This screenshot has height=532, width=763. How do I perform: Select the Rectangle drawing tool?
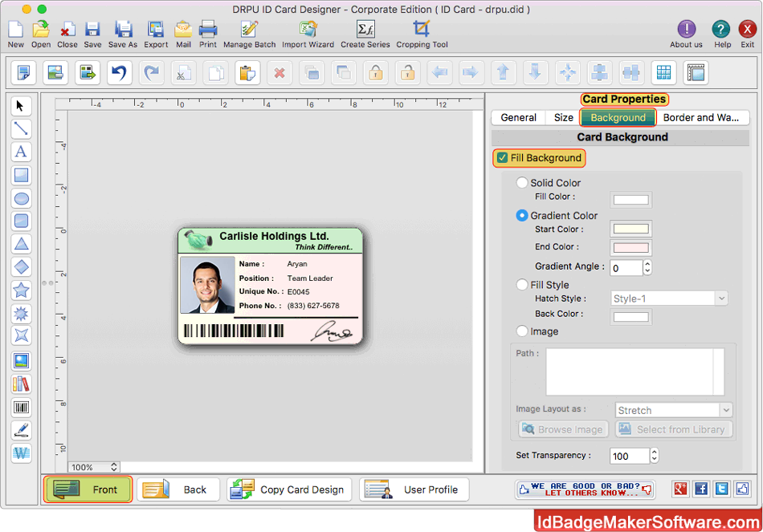[x=21, y=175]
